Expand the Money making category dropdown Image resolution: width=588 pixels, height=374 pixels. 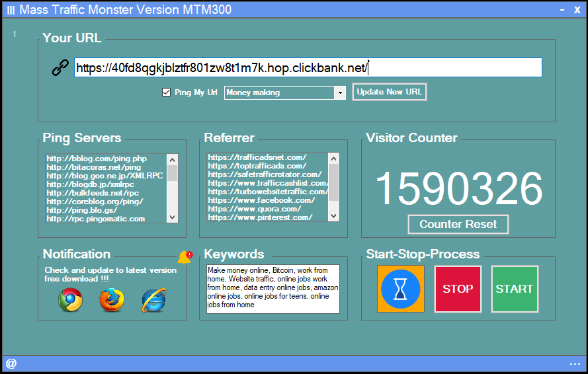[x=340, y=93]
